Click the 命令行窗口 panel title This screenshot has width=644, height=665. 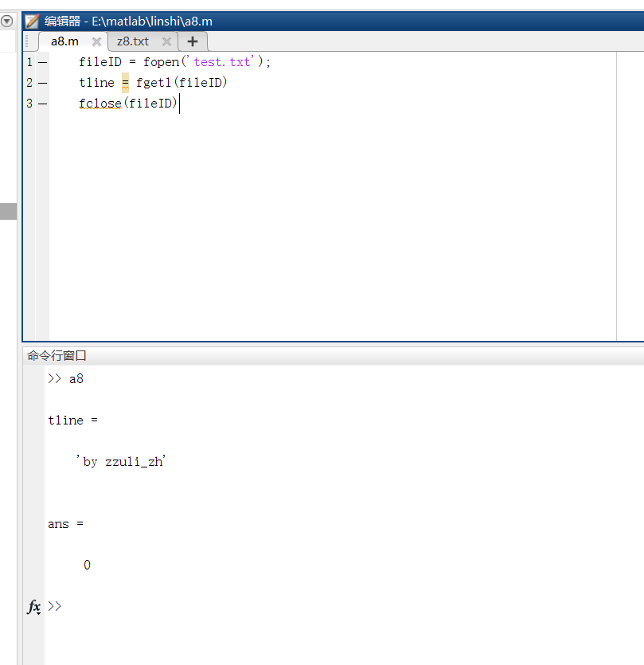pos(57,356)
